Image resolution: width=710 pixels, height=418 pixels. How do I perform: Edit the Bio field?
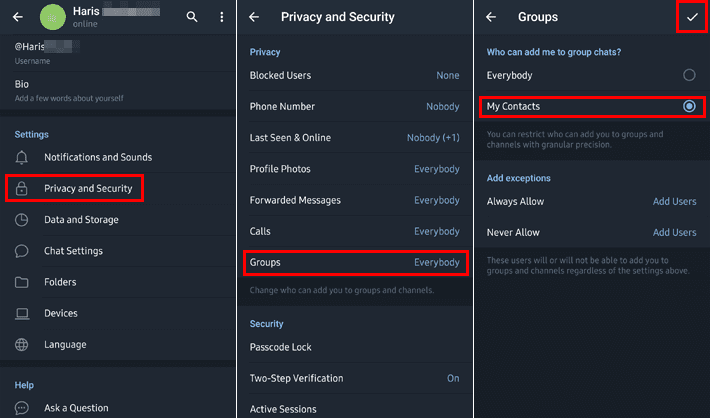[x=118, y=91]
